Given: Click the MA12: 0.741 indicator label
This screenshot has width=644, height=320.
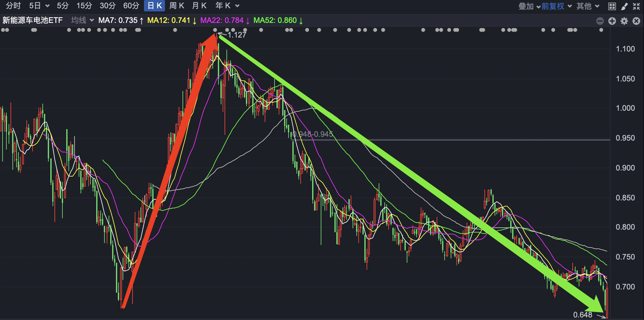Looking at the screenshot, I should 172,20.
